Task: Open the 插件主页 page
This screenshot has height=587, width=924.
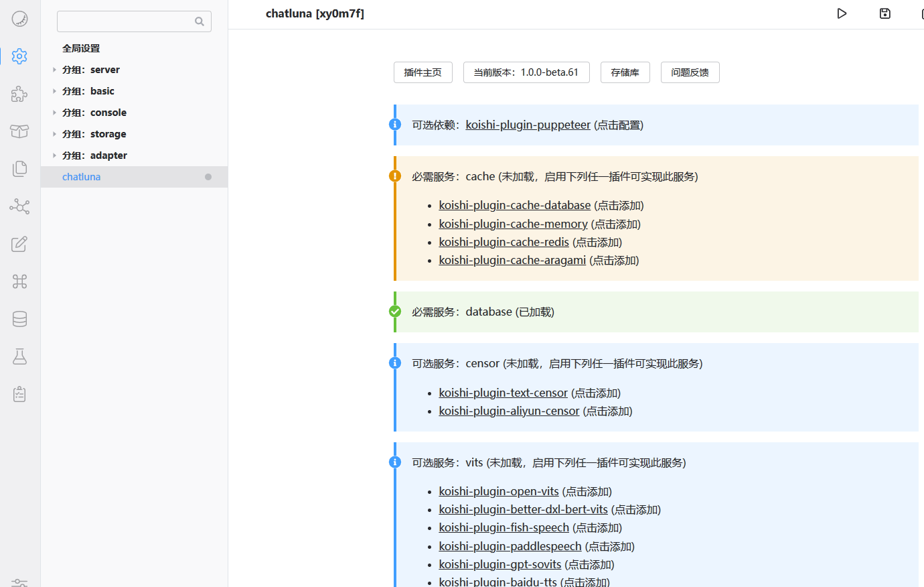Action: tap(422, 72)
